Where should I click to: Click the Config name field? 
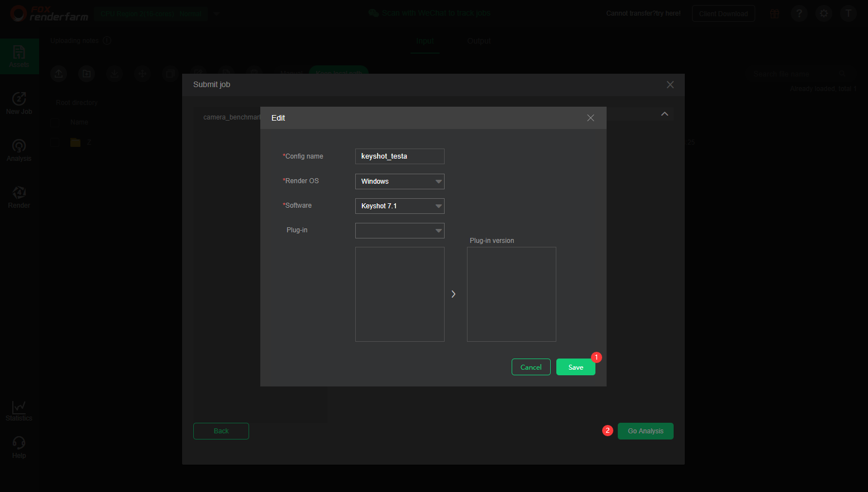[400, 156]
